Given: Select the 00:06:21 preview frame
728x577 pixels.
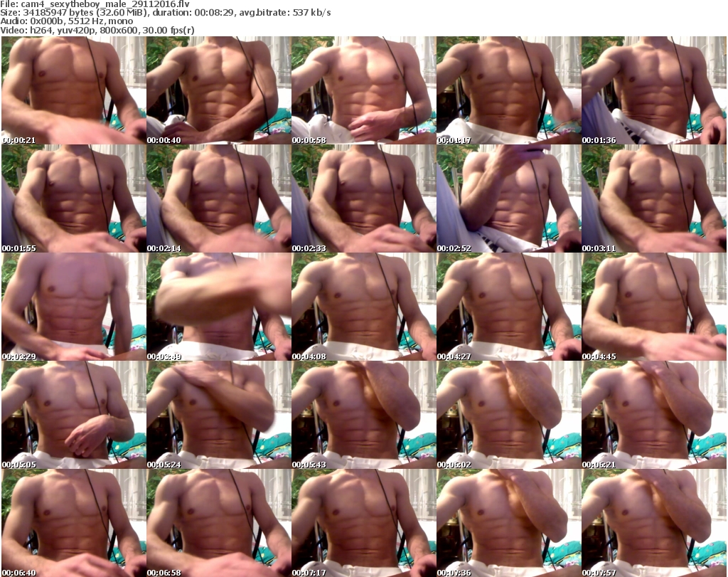Looking at the screenshot, I should [x=654, y=415].
